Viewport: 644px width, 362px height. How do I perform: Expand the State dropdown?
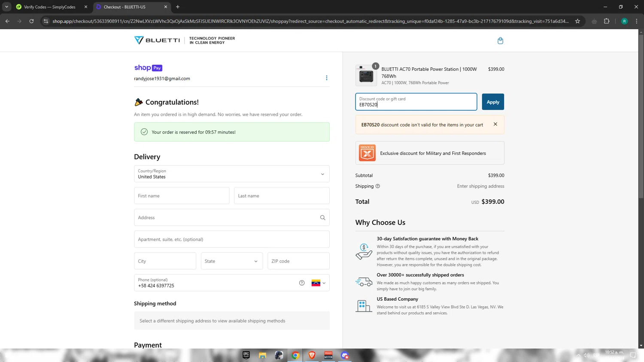(x=232, y=261)
